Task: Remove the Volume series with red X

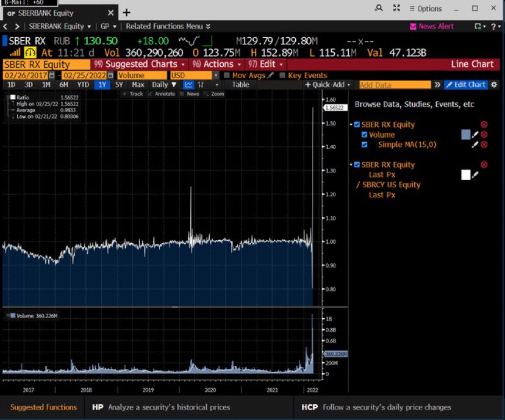Action: tap(484, 135)
